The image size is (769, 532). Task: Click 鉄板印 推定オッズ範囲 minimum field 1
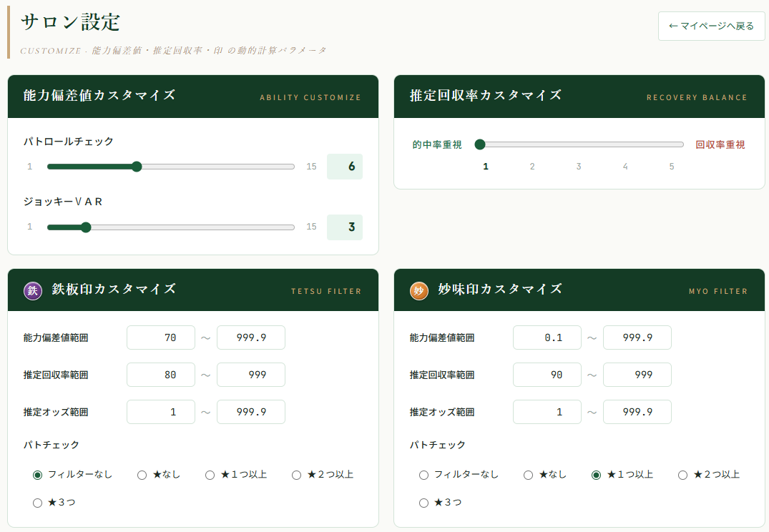click(161, 412)
